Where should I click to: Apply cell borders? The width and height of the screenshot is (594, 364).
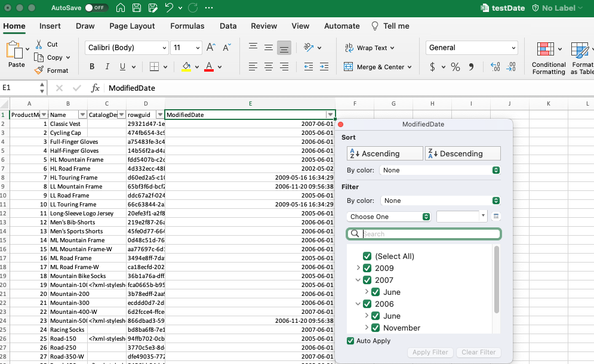pos(154,67)
